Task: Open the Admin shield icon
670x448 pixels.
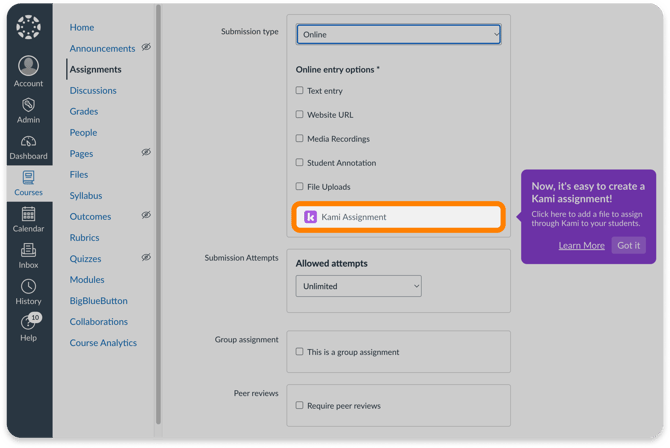Action: click(28, 105)
